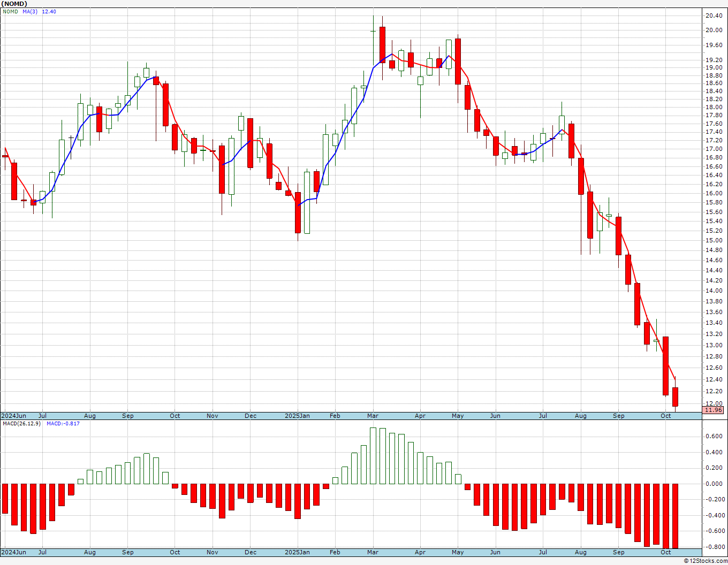Click 2024Jun label on price chart time axis

(13, 416)
